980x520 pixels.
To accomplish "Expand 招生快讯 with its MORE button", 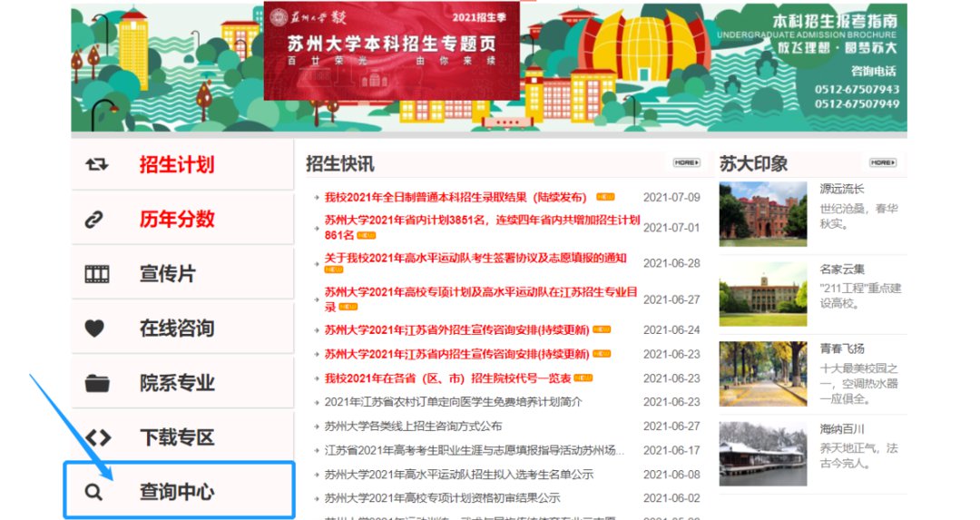I will click(x=686, y=162).
